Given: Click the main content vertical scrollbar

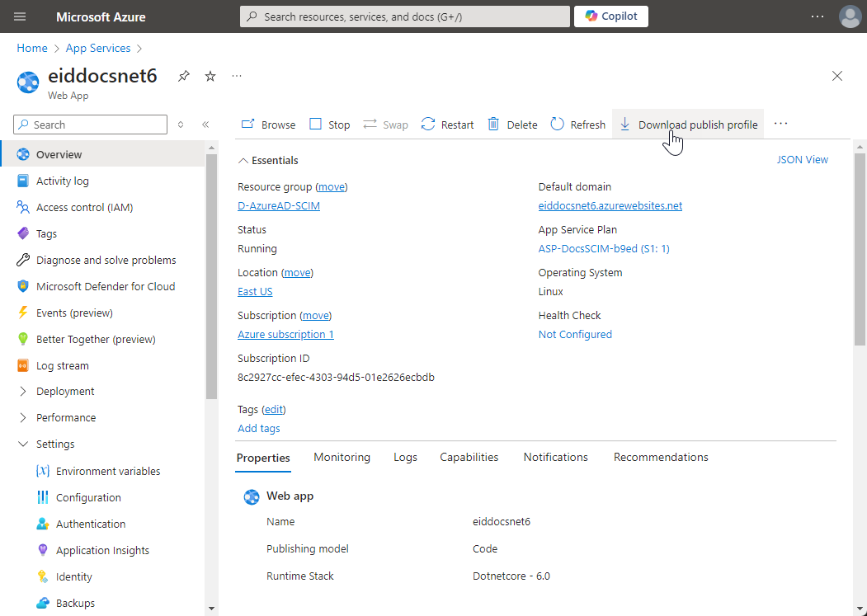Looking at the screenshot, I should point(860,247).
